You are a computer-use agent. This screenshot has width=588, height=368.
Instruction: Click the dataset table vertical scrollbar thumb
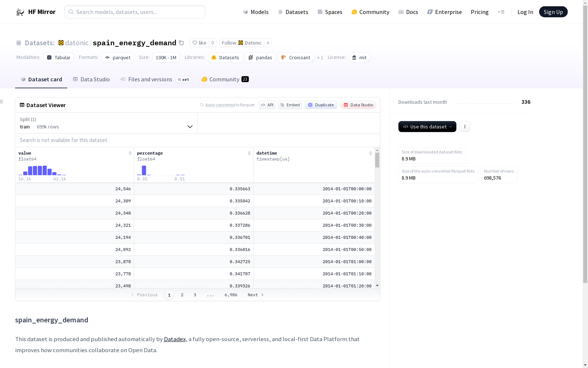click(377, 160)
